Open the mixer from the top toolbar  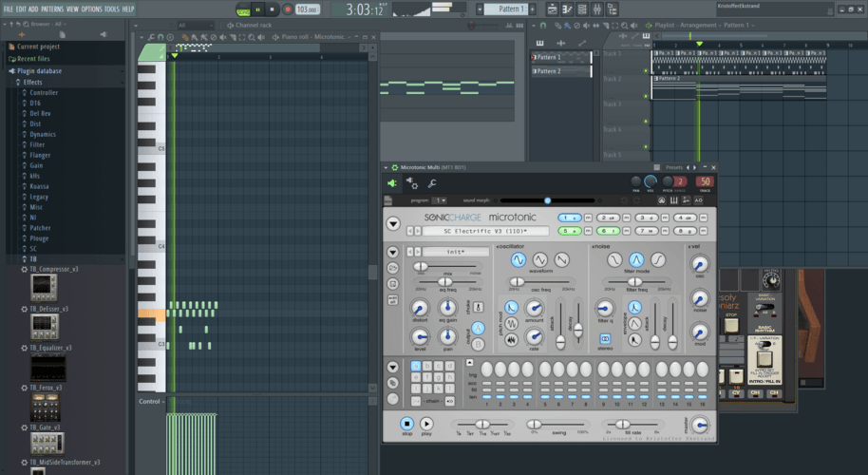(x=596, y=9)
